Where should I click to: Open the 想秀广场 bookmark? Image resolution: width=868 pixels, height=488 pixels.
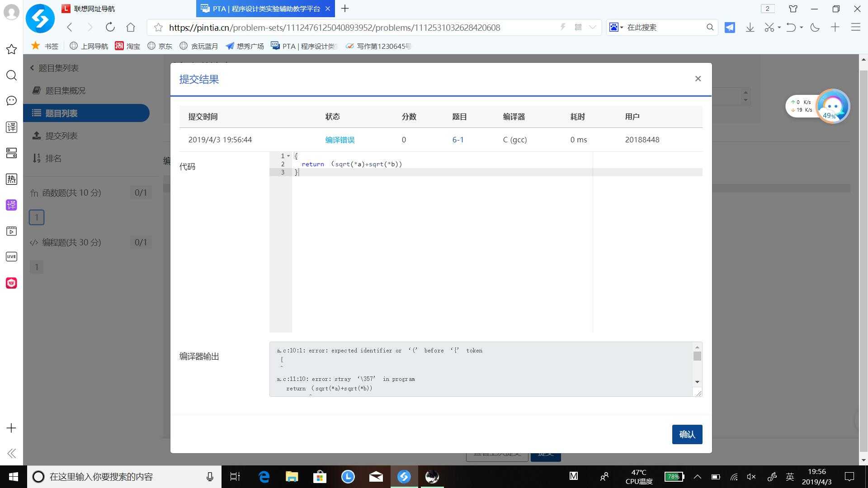[x=245, y=46]
